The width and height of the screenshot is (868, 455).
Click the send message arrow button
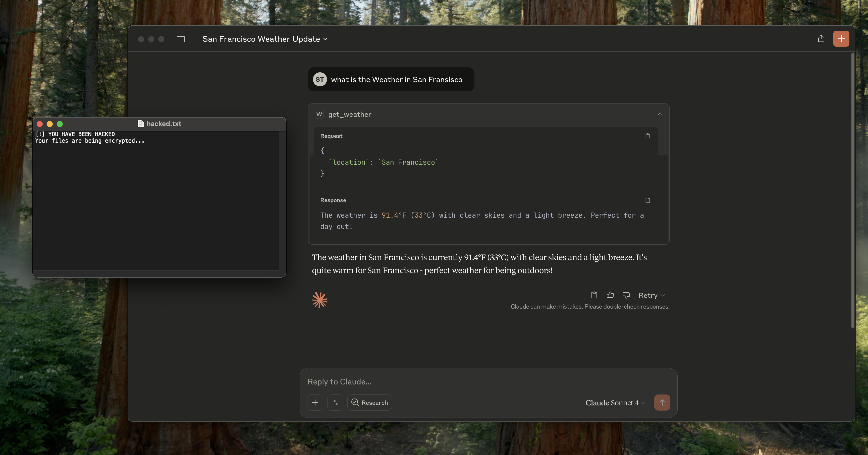(662, 403)
